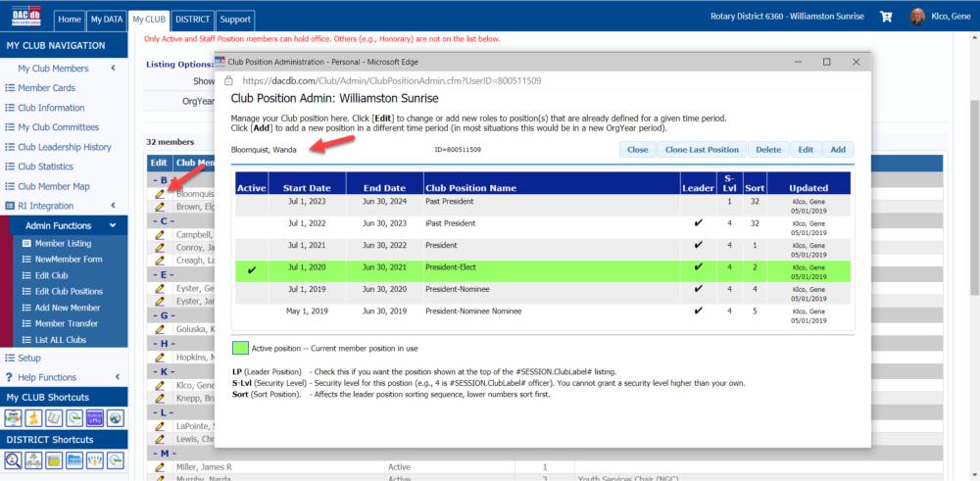Open the Support tab

(x=235, y=20)
